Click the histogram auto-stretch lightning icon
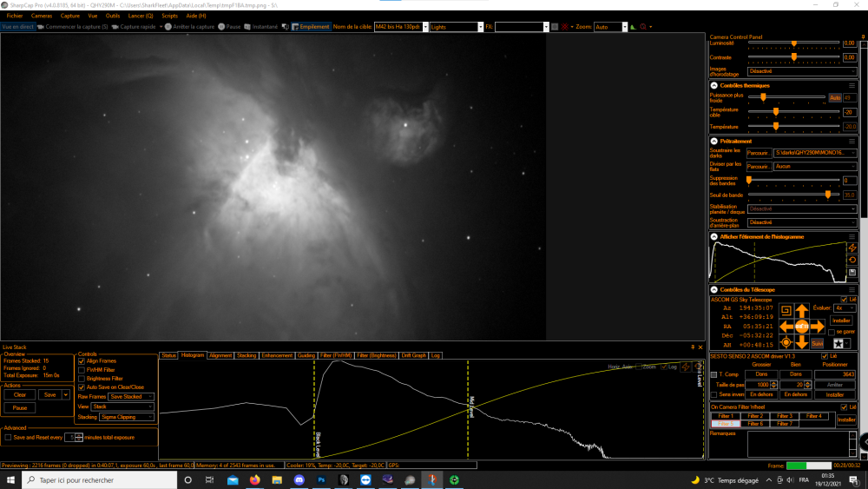868x489 pixels. click(852, 248)
